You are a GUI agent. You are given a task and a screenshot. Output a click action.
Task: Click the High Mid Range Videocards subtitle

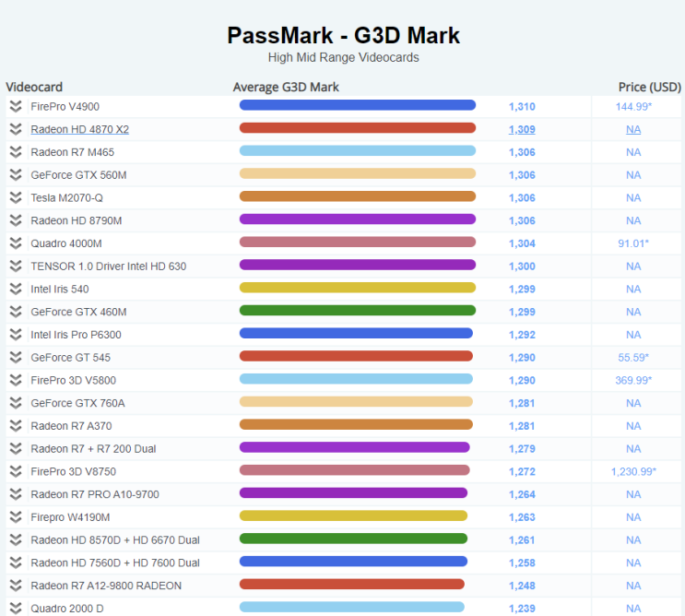pos(343,57)
